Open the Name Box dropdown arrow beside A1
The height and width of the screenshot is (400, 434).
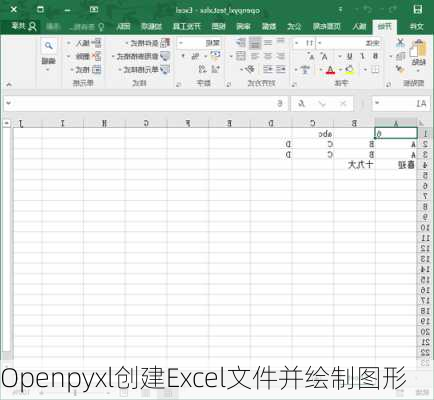point(377,103)
